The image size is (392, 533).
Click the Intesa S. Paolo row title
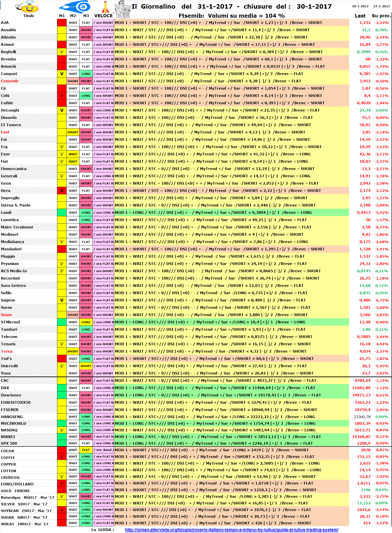(16, 205)
